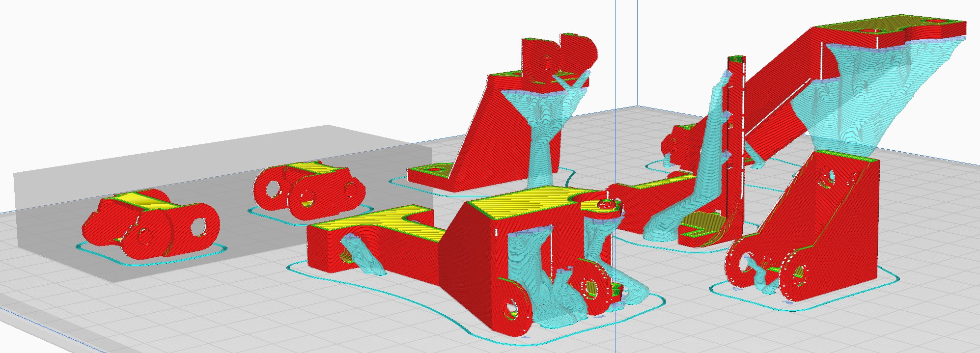Viewport: 980px width, 353px height.
Task: Select the small link with two round holes
Action: [309, 190]
